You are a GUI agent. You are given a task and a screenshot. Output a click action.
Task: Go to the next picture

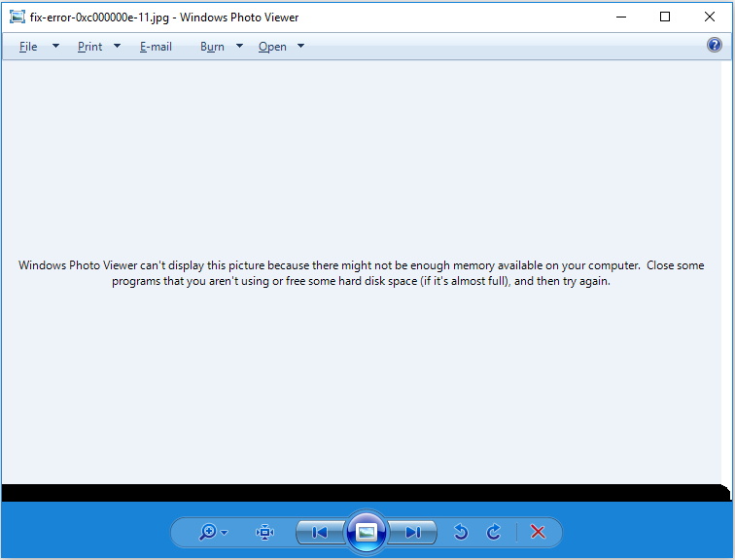click(413, 533)
